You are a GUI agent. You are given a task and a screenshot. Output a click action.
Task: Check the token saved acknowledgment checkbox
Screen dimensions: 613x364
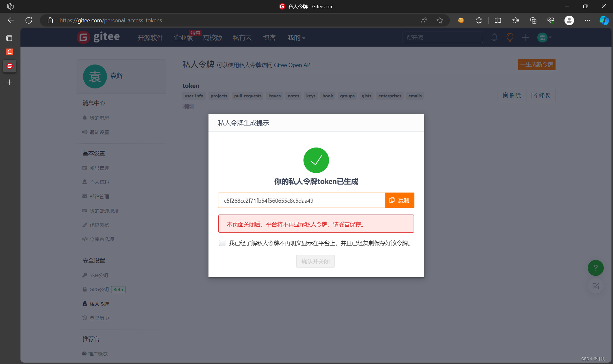coord(222,243)
